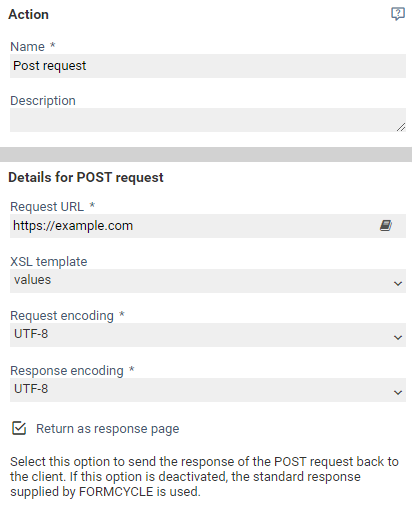Toggle Return as response page checkbox
The height and width of the screenshot is (509, 412).
[x=19, y=428]
